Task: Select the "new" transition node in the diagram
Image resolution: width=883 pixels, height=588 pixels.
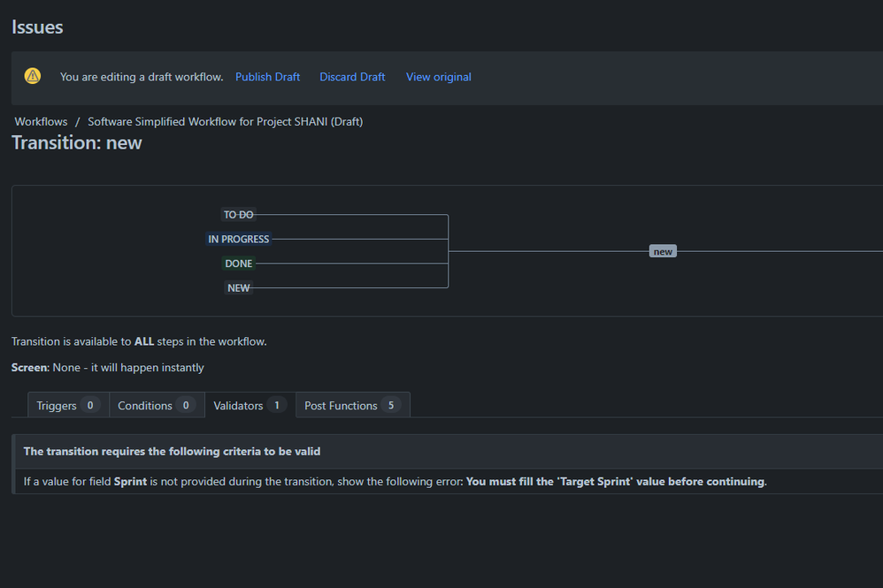Action: (x=663, y=250)
